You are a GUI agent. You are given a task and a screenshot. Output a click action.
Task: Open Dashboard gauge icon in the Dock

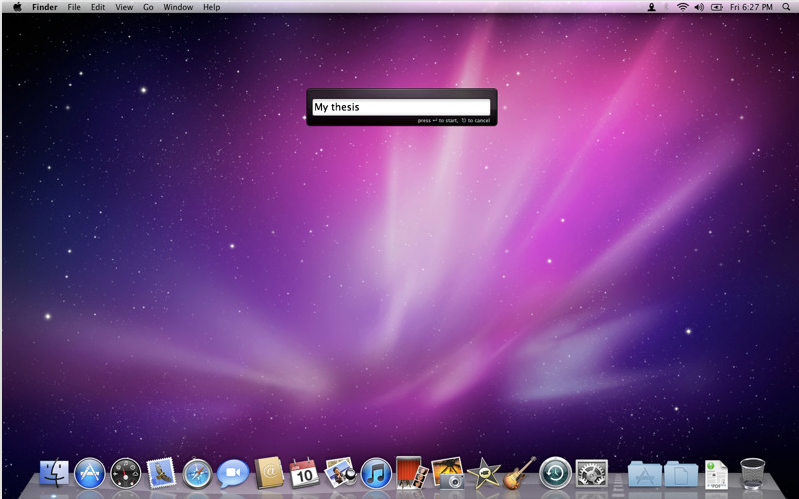click(126, 474)
